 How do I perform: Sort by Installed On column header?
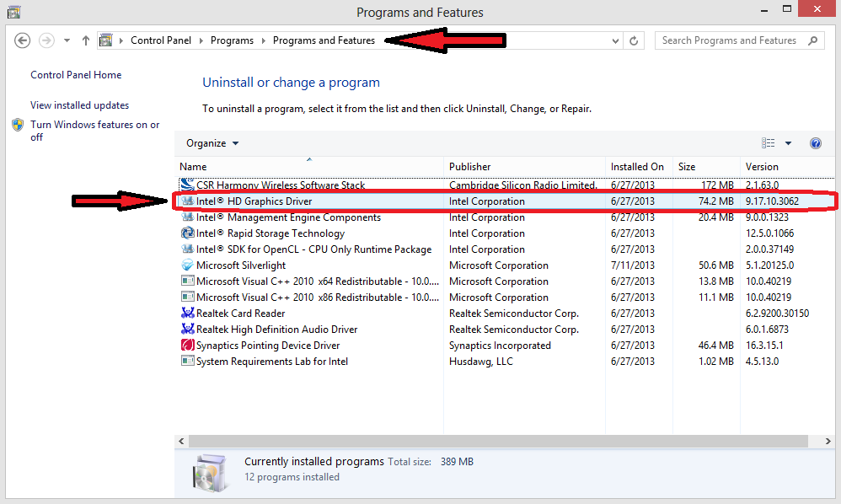pyautogui.click(x=639, y=167)
